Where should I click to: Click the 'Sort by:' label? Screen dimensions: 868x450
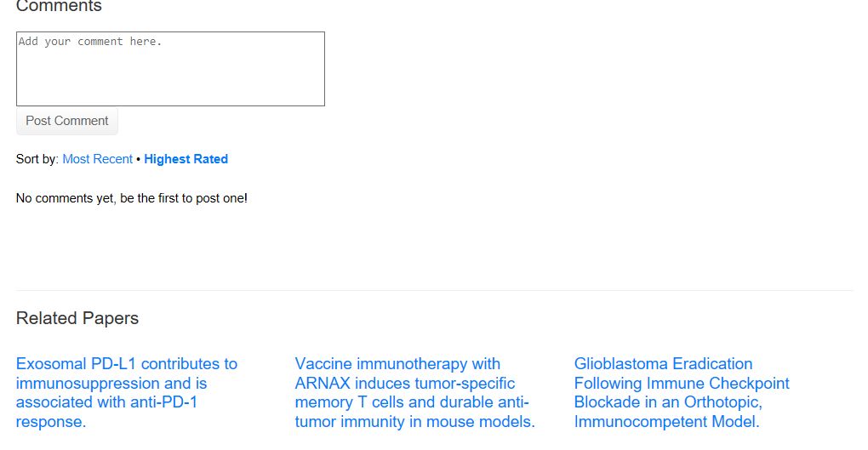coord(37,159)
